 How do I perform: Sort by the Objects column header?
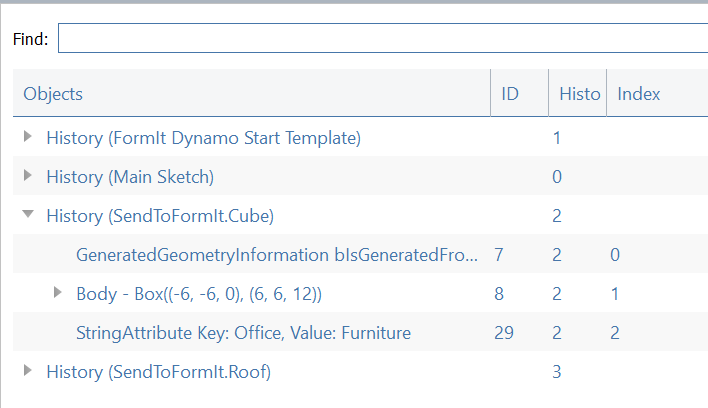click(53, 94)
